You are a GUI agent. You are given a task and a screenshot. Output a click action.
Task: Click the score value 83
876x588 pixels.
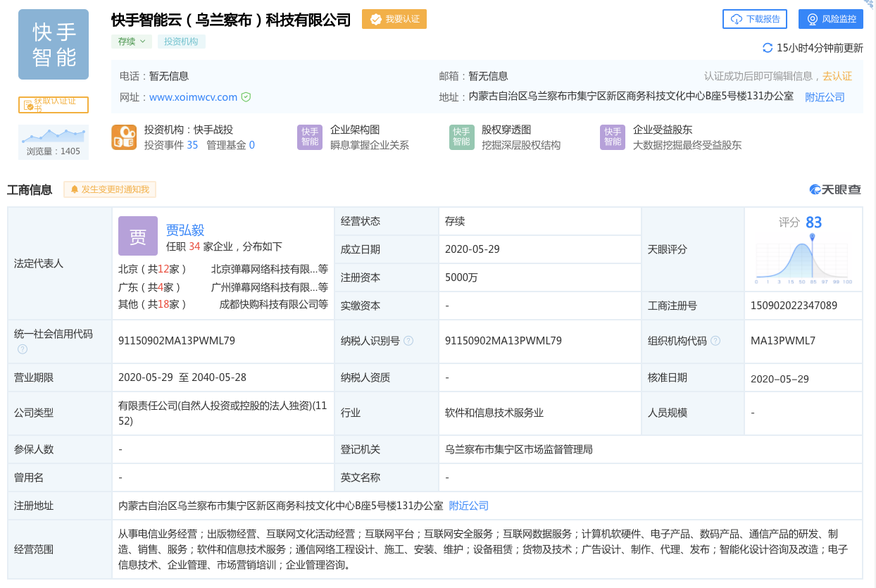[814, 223]
